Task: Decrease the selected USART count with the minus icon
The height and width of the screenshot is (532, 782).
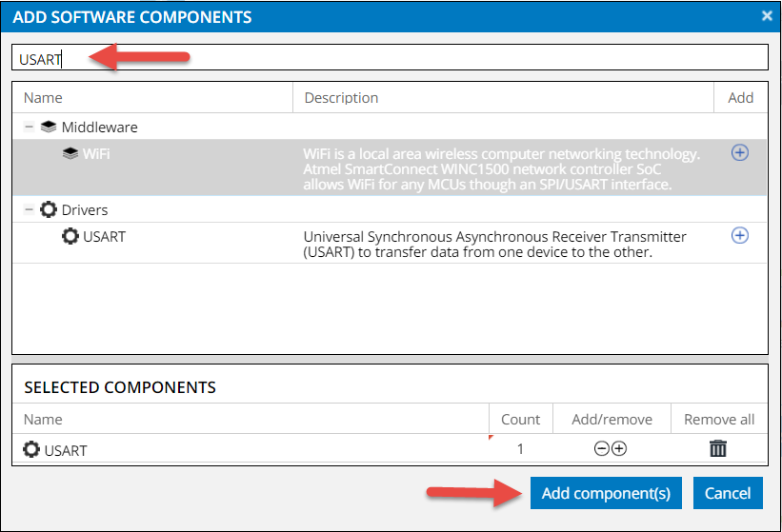Action: [601, 448]
